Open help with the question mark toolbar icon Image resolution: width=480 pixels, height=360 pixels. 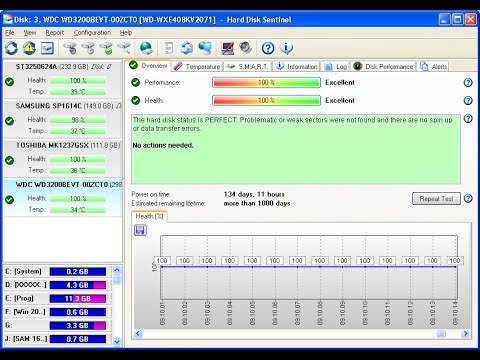pos(268,48)
